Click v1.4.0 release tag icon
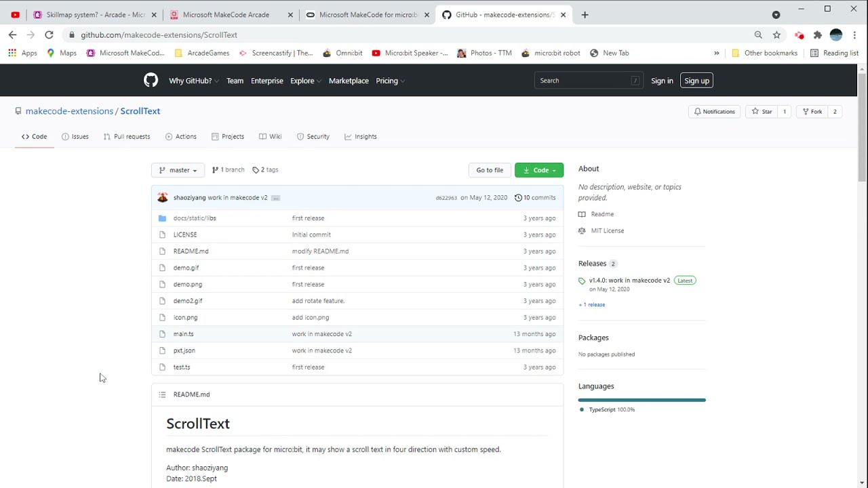 pyautogui.click(x=582, y=281)
